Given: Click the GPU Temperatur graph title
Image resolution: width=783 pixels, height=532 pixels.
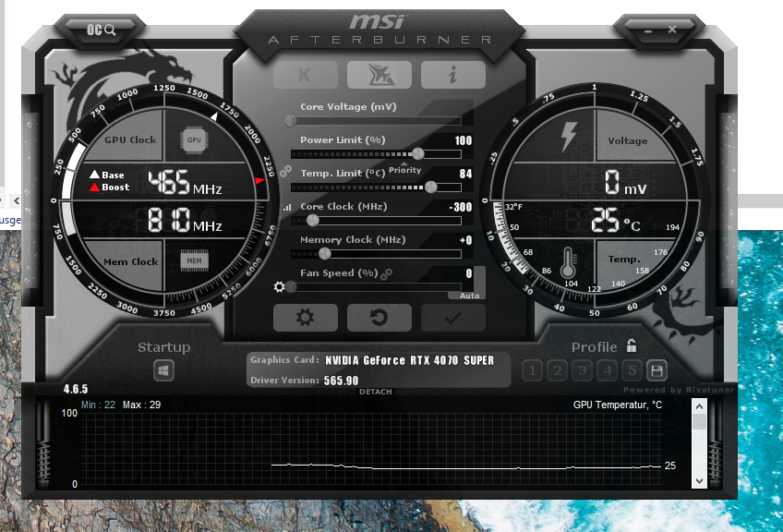Looking at the screenshot, I should coord(618,405).
